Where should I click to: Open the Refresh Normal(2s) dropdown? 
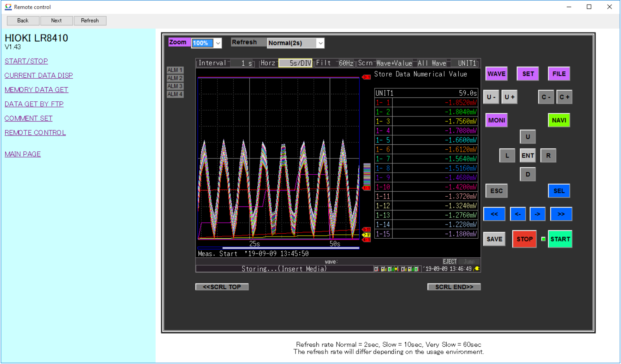[295, 43]
